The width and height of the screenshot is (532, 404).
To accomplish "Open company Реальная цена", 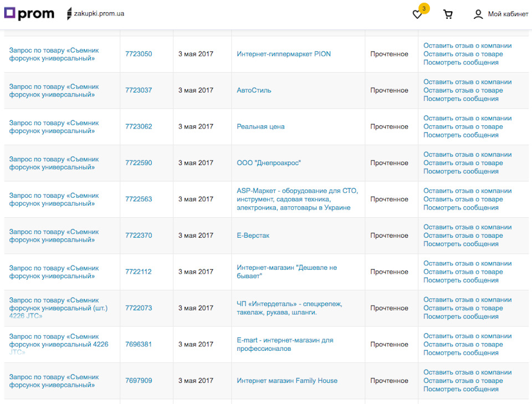I will pyautogui.click(x=260, y=126).
